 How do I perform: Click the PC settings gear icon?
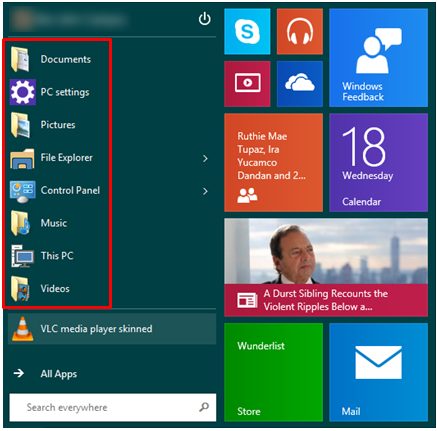point(22,92)
